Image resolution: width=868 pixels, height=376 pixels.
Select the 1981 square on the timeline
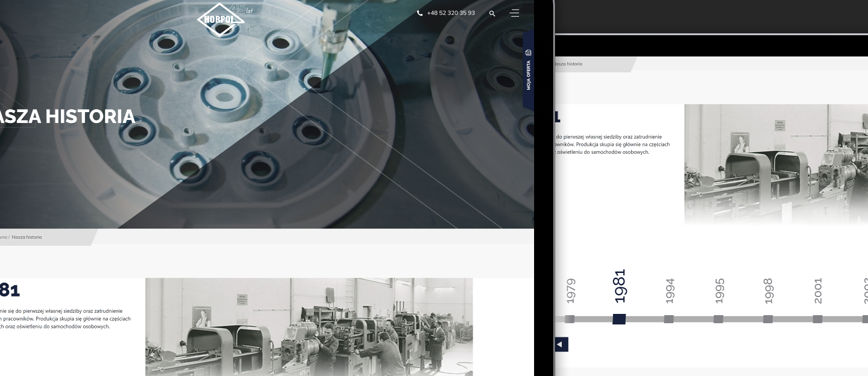[619, 319]
